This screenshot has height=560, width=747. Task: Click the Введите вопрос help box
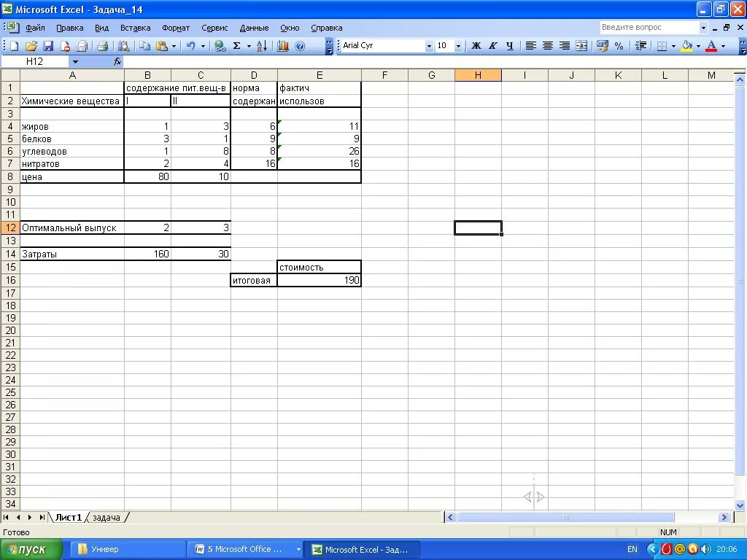point(649,28)
